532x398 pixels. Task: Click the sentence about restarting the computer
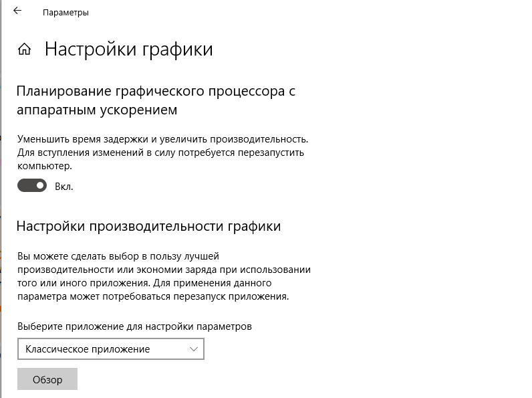160,159
